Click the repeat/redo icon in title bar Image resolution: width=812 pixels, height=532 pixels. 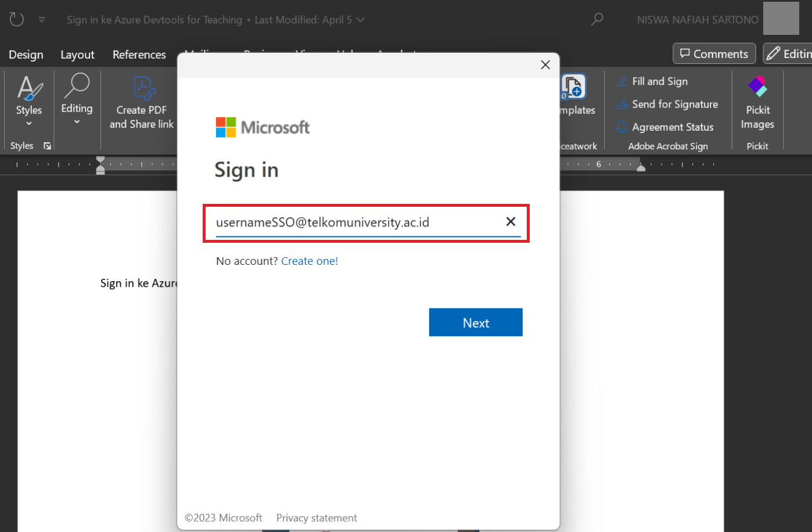click(x=17, y=19)
